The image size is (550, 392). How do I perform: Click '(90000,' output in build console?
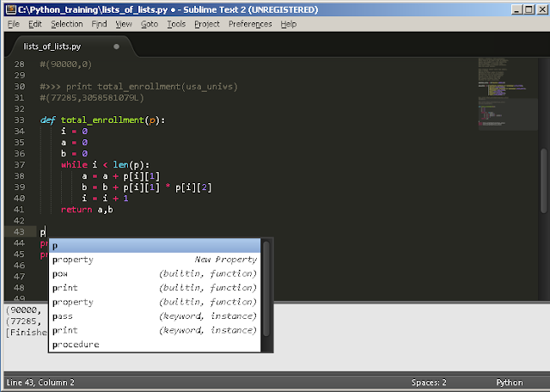point(24,309)
